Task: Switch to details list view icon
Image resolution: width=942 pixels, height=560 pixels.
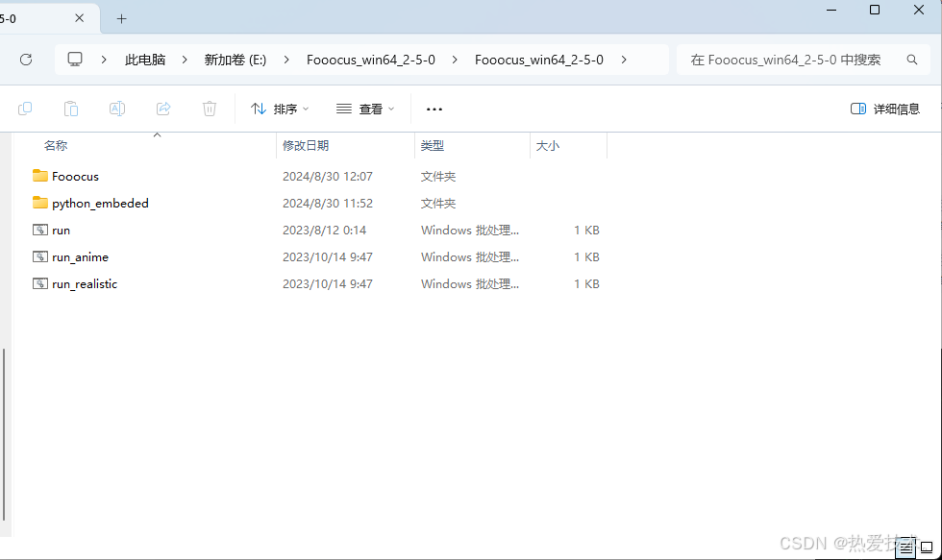Action: click(x=905, y=548)
